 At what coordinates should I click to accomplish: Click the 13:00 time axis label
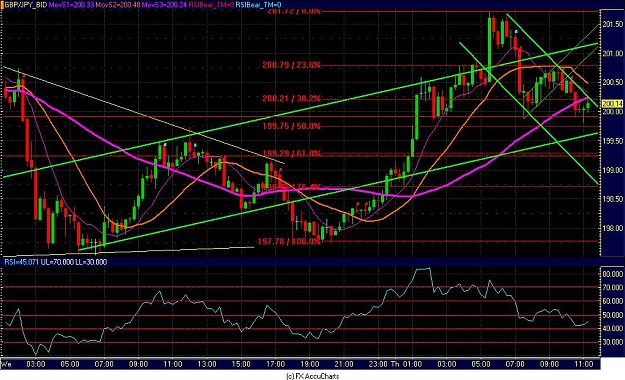pos(207,364)
